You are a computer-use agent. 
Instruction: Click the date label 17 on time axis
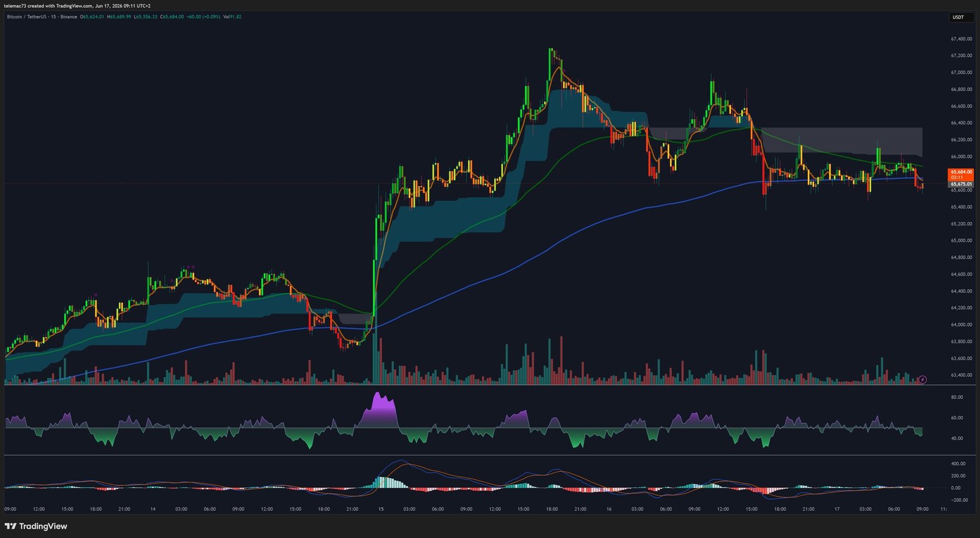[x=837, y=509]
